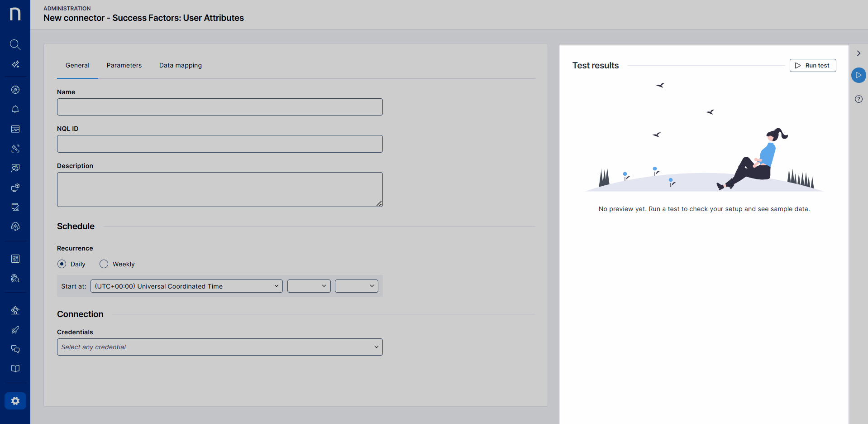Click the search magnifier icon in sidebar

pos(15,44)
